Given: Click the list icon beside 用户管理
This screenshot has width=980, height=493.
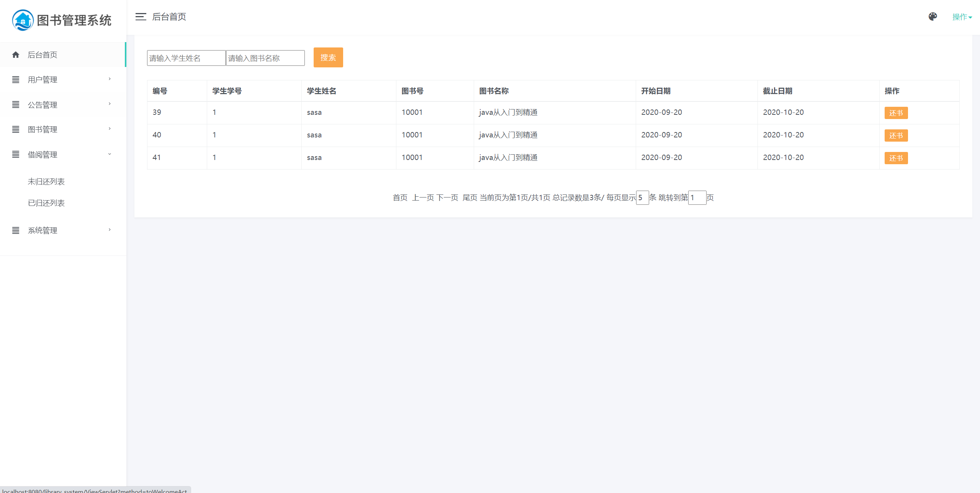Looking at the screenshot, I should (x=16, y=80).
